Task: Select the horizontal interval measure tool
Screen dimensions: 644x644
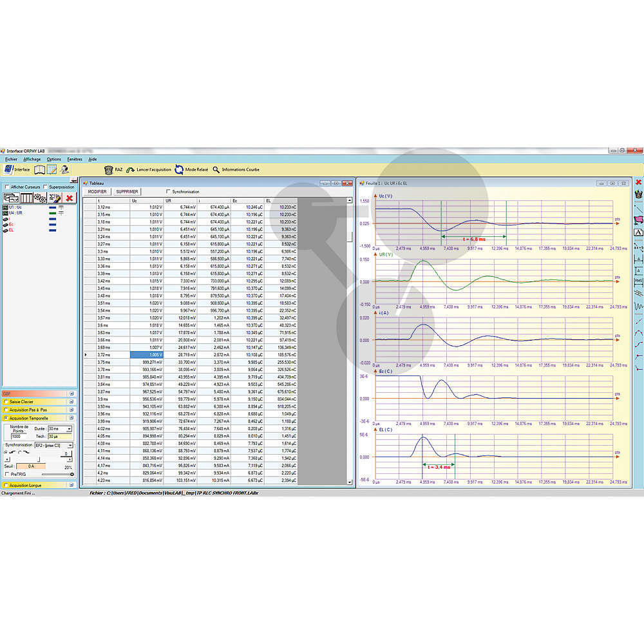Action: pos(638,259)
